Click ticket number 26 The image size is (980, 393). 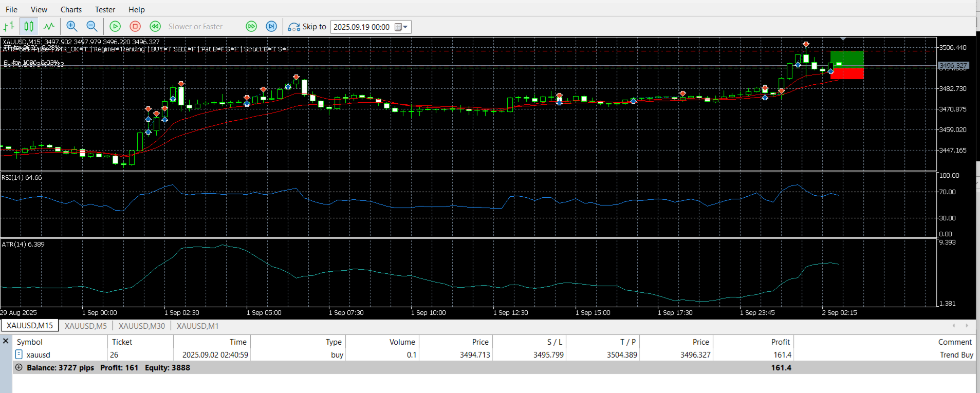pos(114,355)
